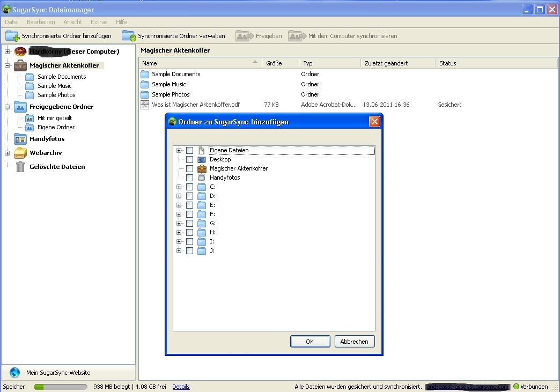Click the Sample Music folder icon in file list
This screenshot has height=392, width=560.
pos(145,84)
